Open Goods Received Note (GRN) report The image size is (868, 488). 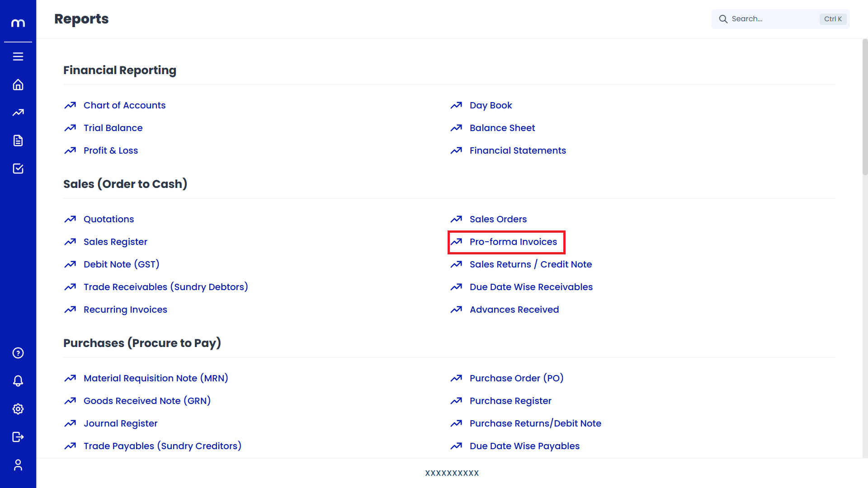147,401
